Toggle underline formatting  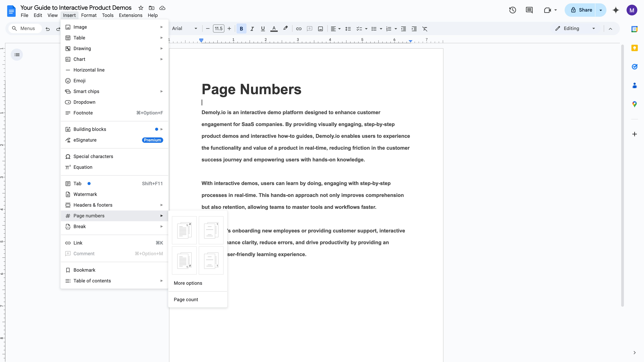click(263, 29)
